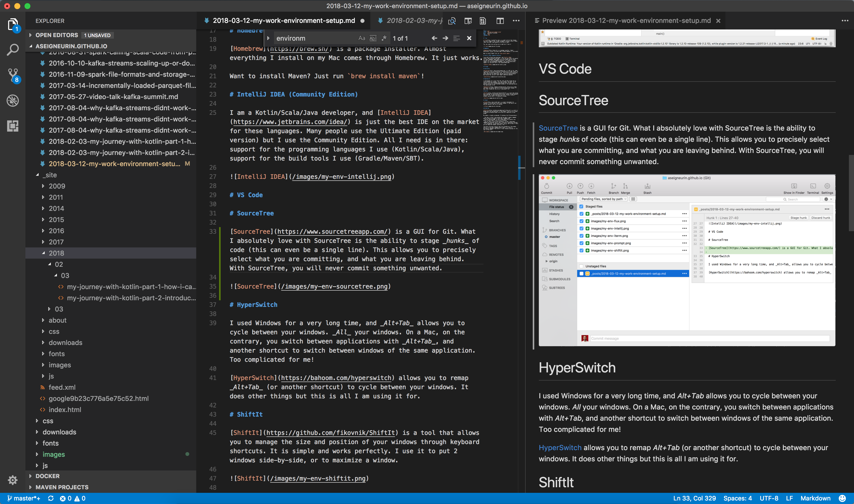
Task: Open the Search view icon
Action: [x=12, y=50]
